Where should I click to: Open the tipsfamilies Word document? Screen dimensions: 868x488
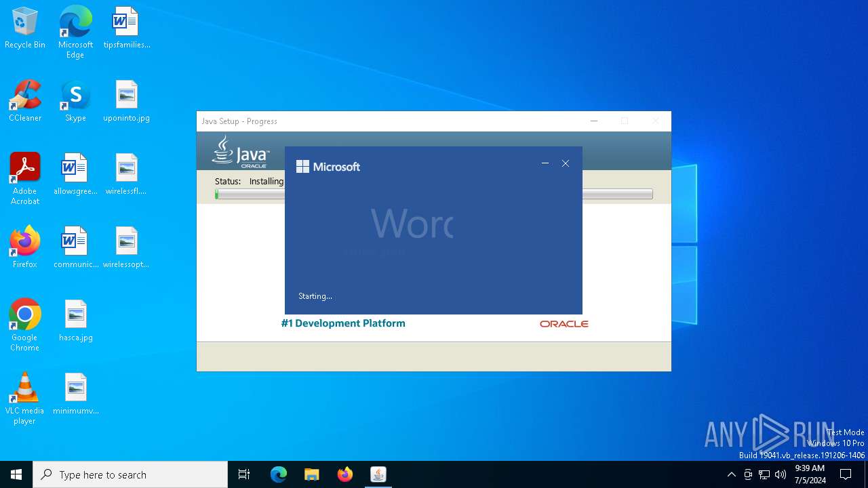(127, 28)
